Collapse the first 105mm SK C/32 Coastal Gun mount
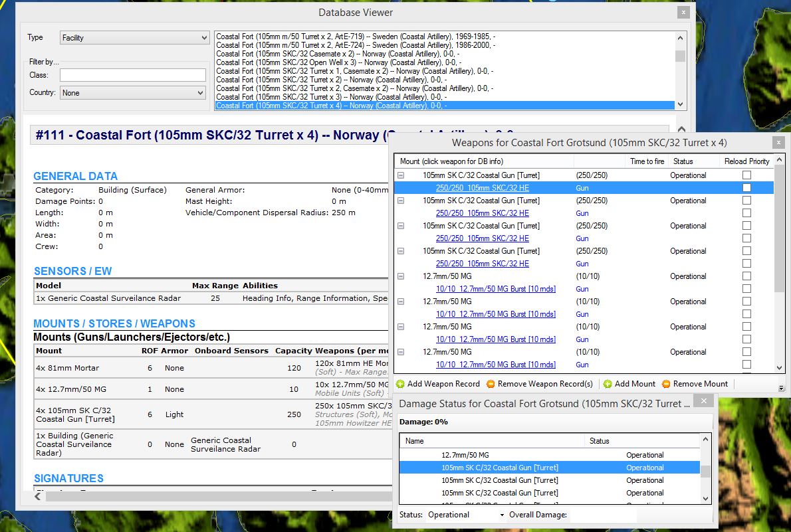The width and height of the screenshot is (791, 532). [401, 175]
